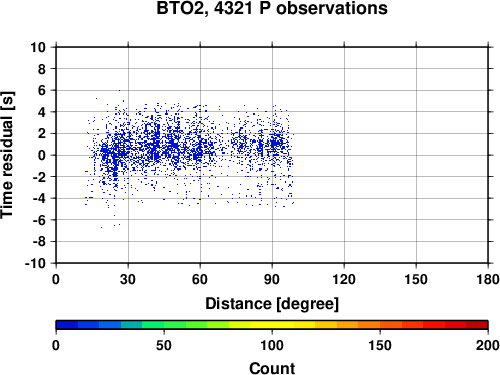Click the x-axis tick label 120

pos(344,279)
